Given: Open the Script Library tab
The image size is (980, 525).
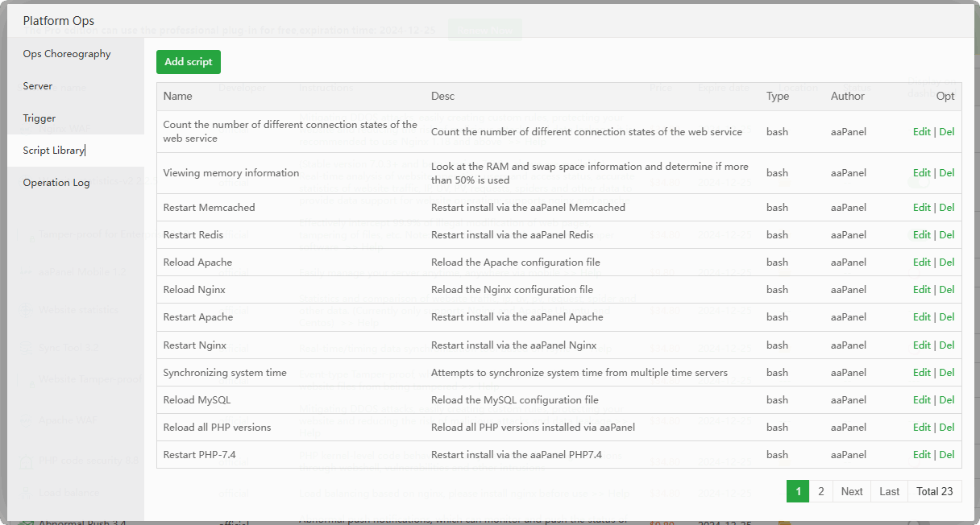Looking at the screenshot, I should (53, 151).
